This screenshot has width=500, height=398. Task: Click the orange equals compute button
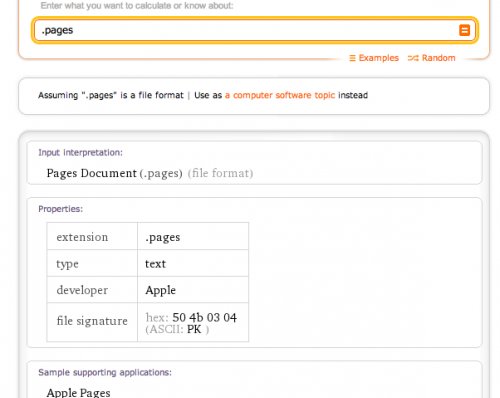464,30
